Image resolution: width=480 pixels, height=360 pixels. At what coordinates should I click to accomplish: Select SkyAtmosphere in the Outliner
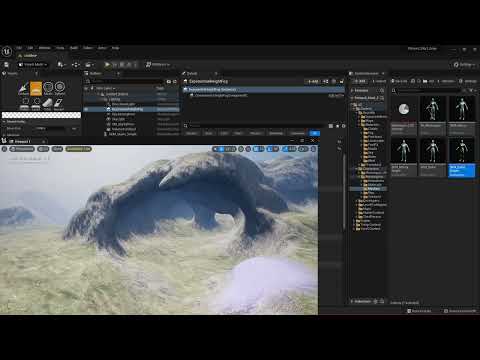click(123, 114)
